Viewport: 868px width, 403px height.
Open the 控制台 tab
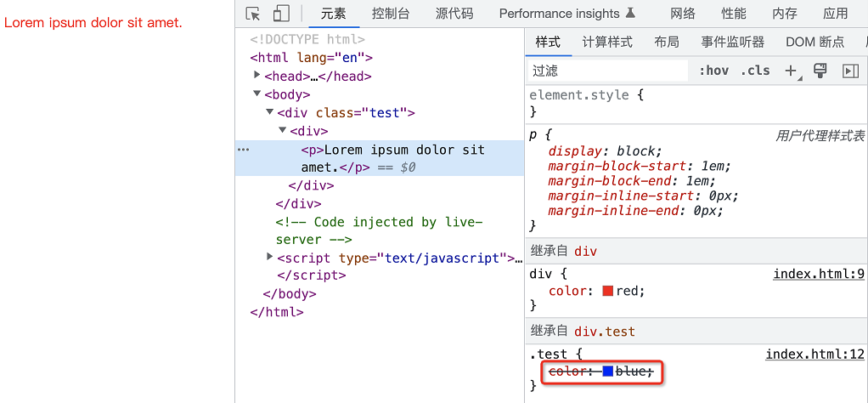click(391, 14)
